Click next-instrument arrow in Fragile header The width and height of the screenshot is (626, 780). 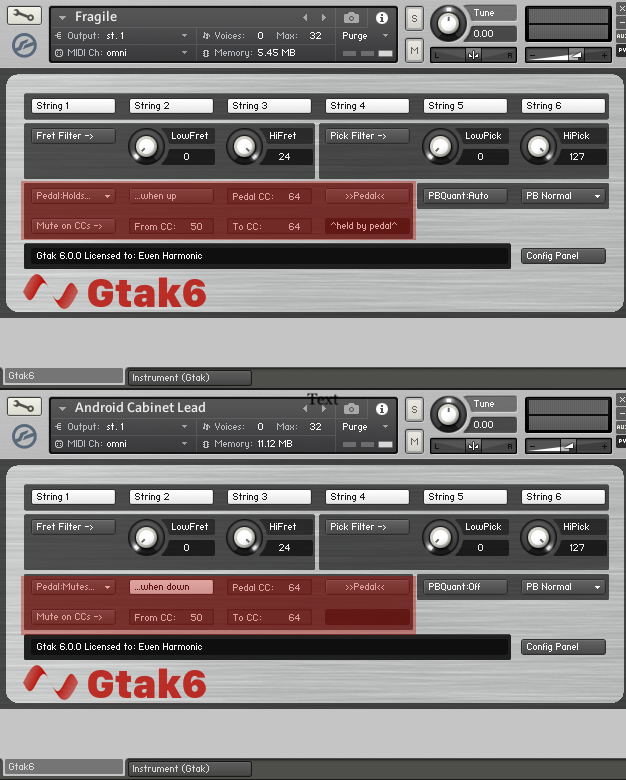coord(323,18)
